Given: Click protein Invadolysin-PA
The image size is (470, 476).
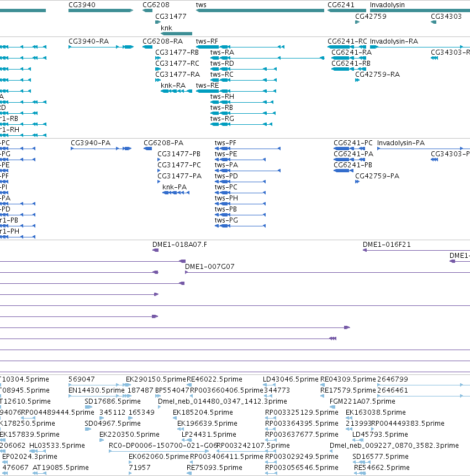Looking at the screenshot, I should [x=401, y=143].
